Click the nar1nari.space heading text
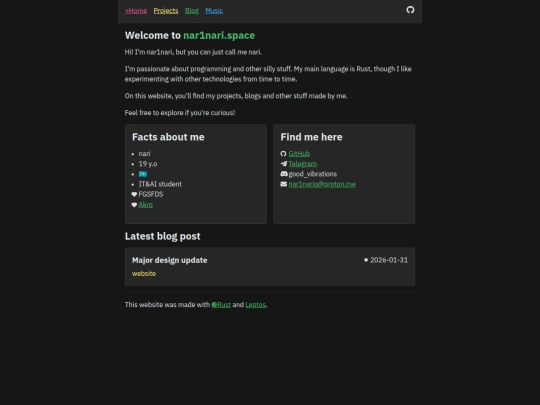 [219, 35]
